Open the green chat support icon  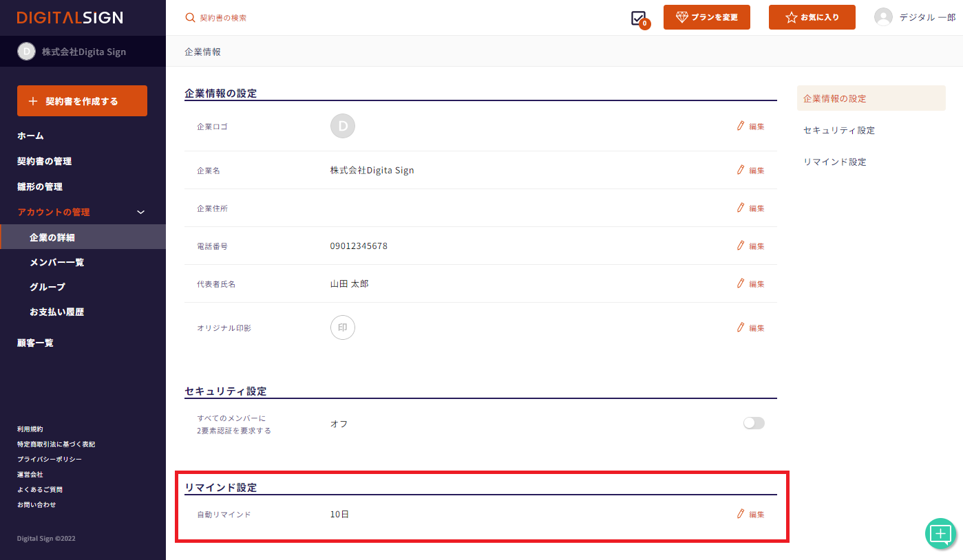[x=940, y=533]
